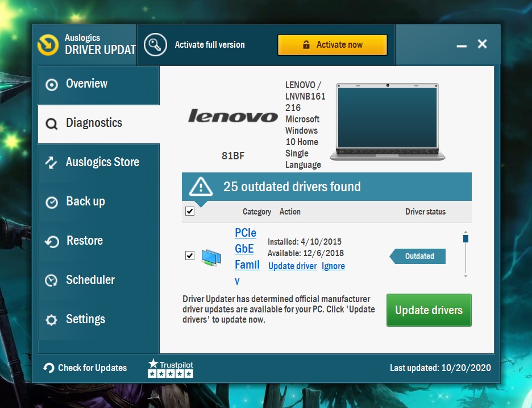The height and width of the screenshot is (408, 532).
Task: Open the PCIe GbE Family driver link
Action: 247,257
